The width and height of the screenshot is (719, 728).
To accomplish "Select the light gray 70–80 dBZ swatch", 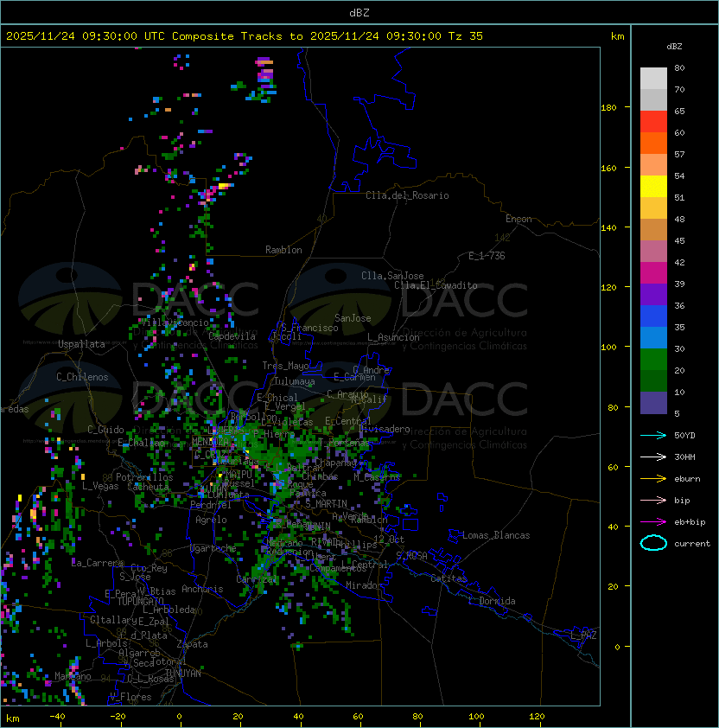I will [653, 78].
